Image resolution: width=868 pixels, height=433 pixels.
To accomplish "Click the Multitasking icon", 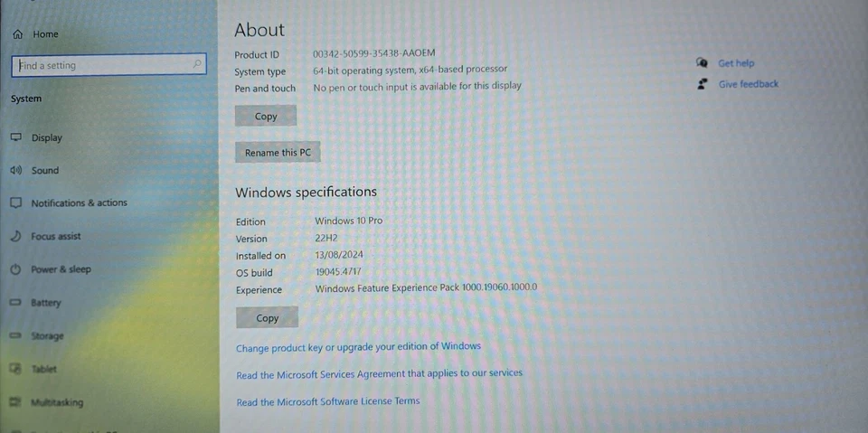I will 15,401.
